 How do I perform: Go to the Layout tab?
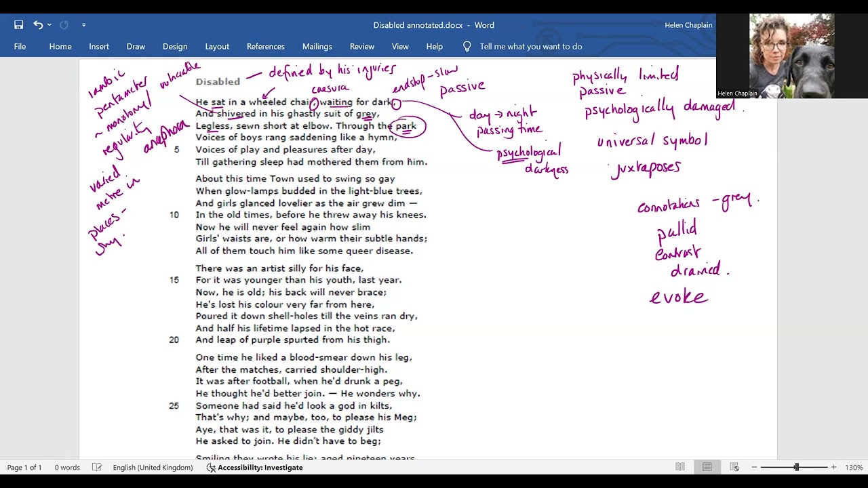point(217,47)
